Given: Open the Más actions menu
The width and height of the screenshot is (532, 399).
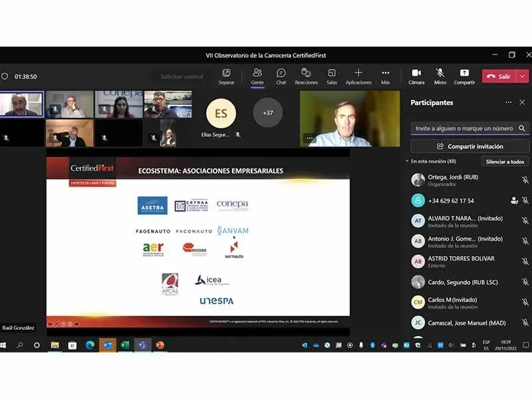Looking at the screenshot, I should click(x=386, y=76).
